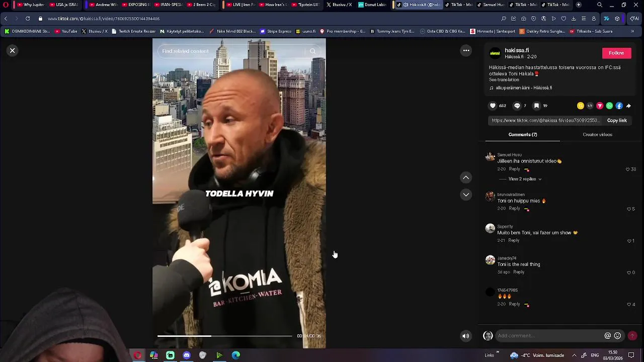Like brunovirallinen's comment

tap(629, 209)
